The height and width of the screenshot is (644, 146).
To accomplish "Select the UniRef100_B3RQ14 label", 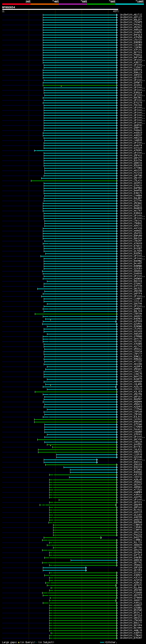I will point(131,93).
